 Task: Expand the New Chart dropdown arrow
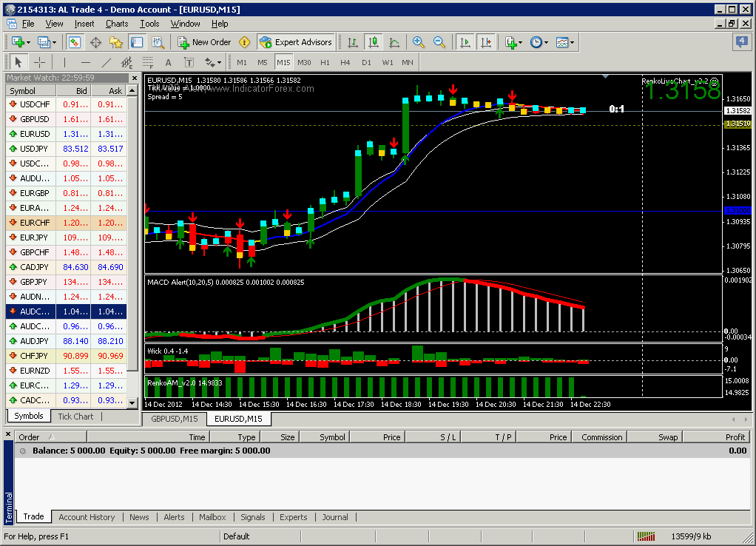click(28, 42)
